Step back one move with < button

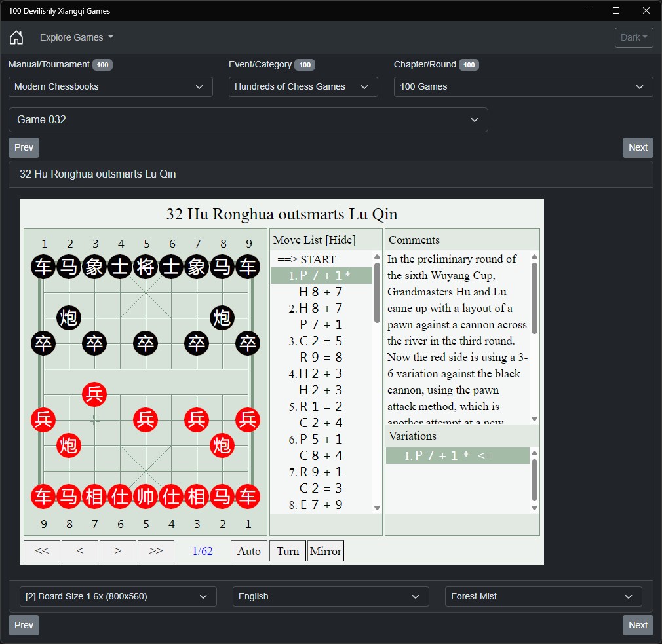(80, 551)
